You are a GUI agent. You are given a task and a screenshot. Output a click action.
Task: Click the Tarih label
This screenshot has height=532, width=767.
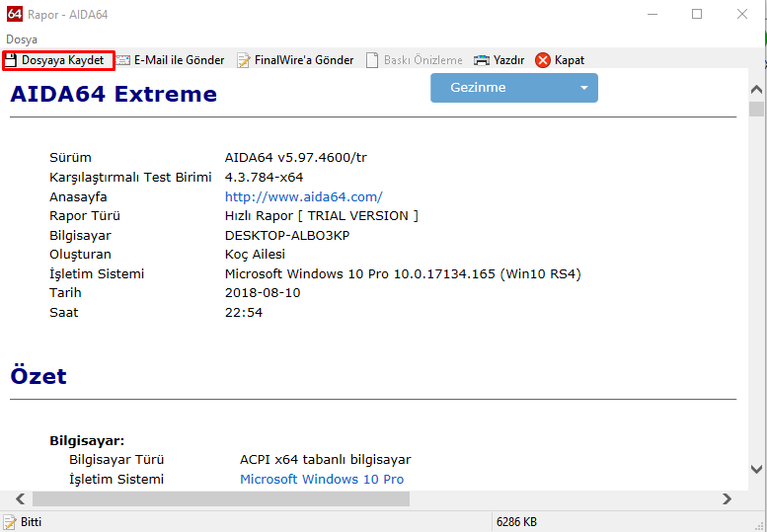[65, 292]
